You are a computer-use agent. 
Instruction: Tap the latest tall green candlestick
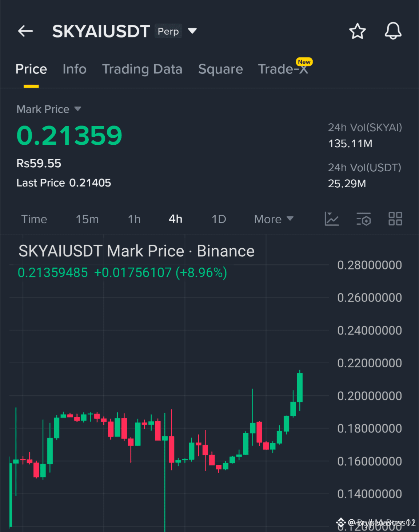[x=300, y=388]
